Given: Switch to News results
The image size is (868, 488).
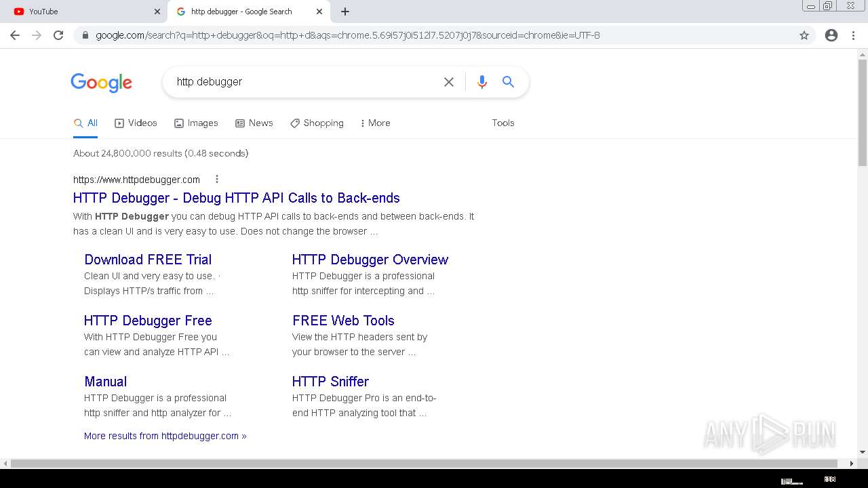Looking at the screenshot, I should (254, 123).
